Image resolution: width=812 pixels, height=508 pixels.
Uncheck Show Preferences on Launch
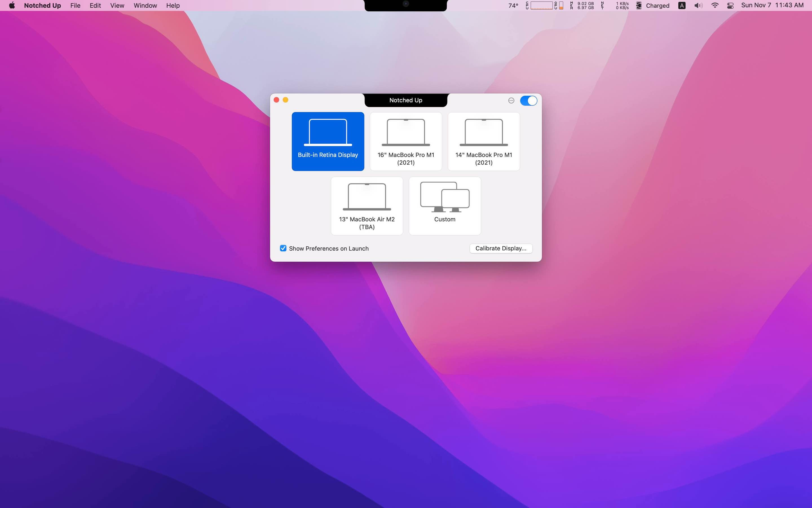point(283,248)
